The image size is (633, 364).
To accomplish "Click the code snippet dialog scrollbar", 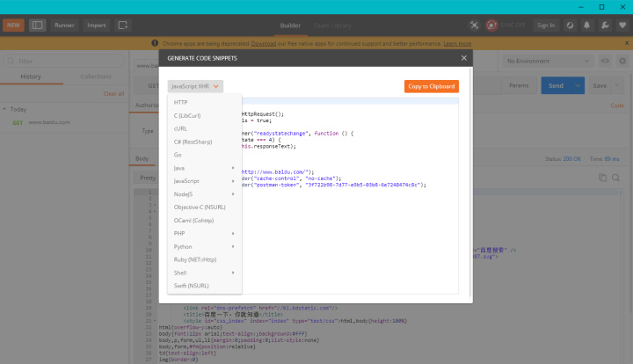I will [x=469, y=182].
